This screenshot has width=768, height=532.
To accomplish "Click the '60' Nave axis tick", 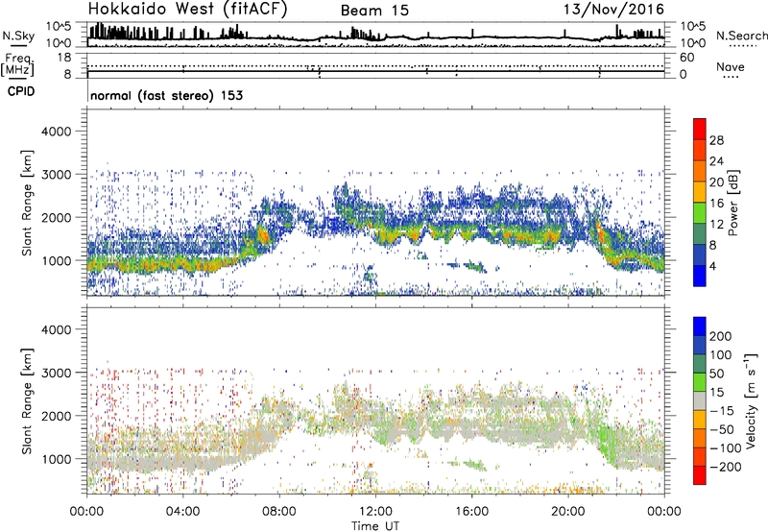I will 686,58.
